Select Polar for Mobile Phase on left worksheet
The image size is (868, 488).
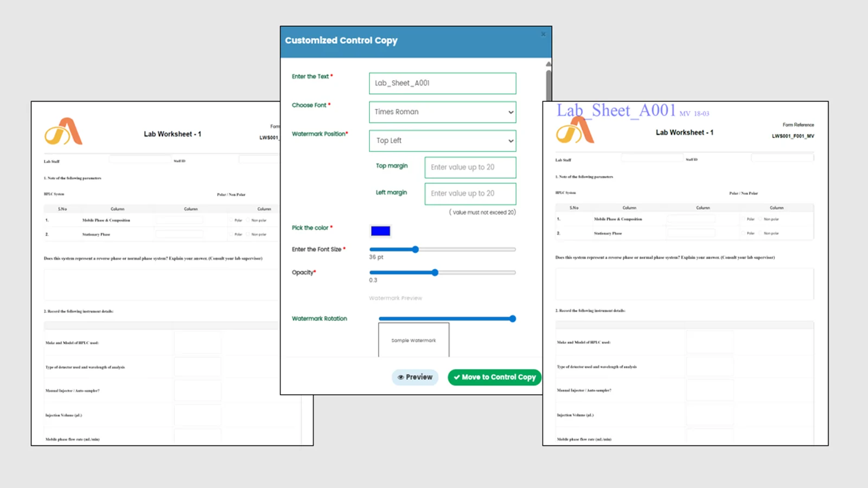click(231, 220)
